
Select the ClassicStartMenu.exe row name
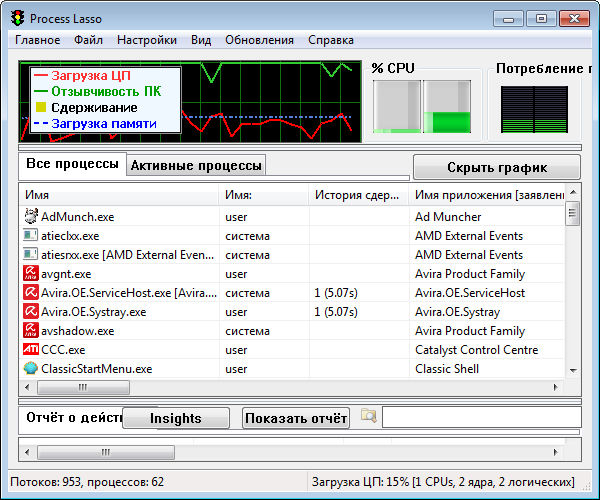click(x=96, y=369)
